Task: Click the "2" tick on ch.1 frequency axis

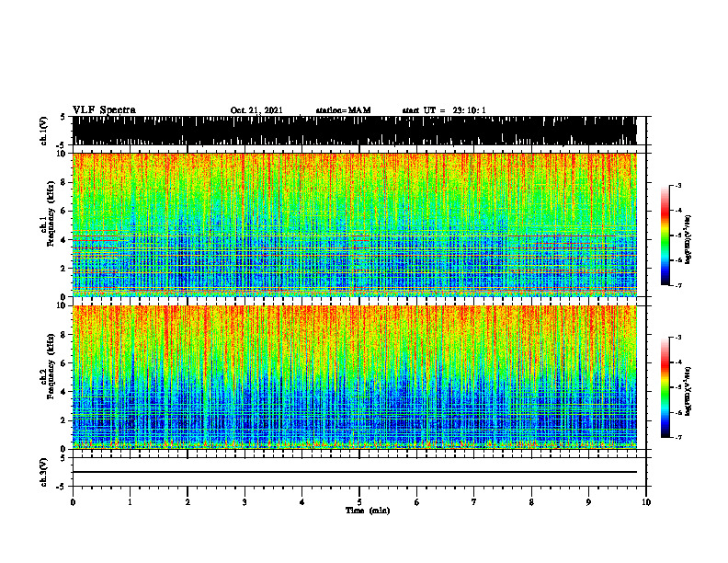Action: [64, 268]
